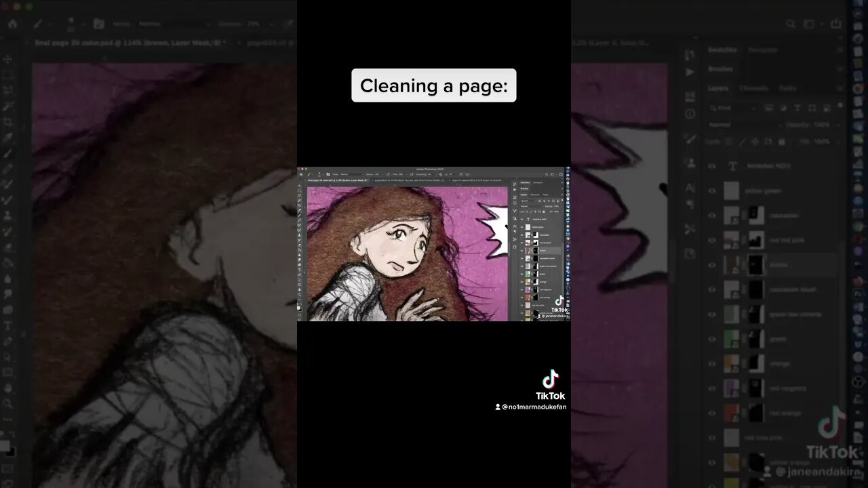The height and width of the screenshot is (488, 868).
Task: Select the third document tab in the inset window
Action: 476,180
